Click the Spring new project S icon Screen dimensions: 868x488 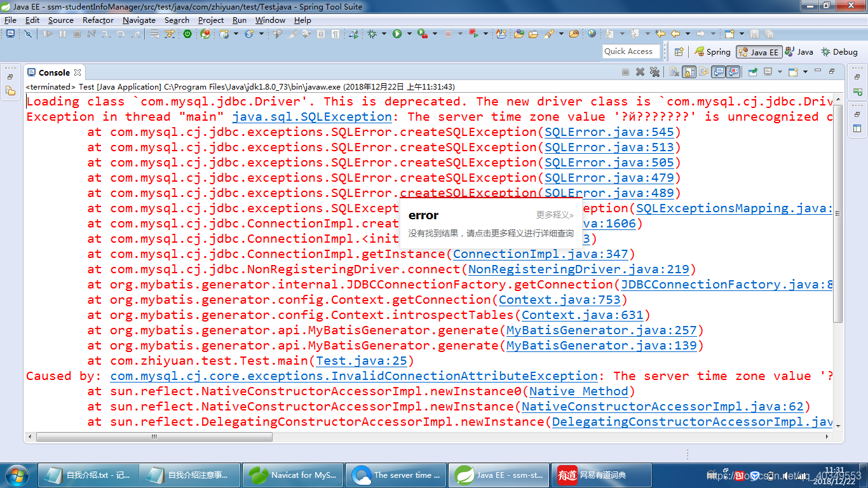pos(248,34)
